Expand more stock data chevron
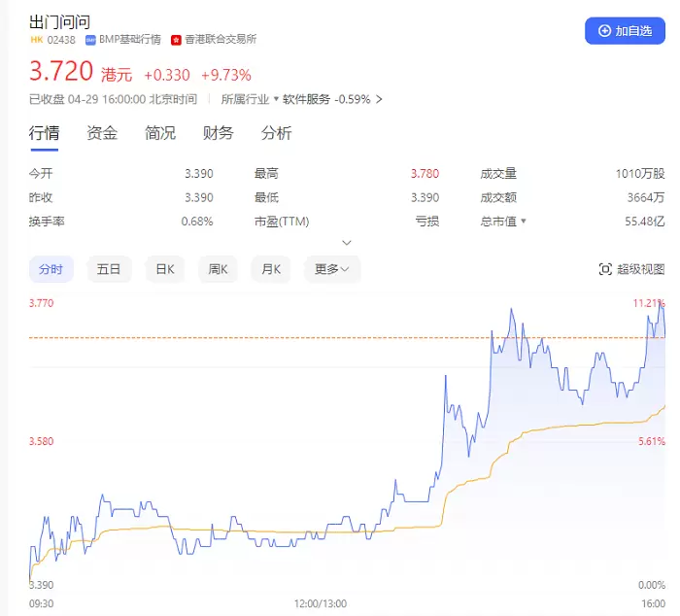Image resolution: width=680 pixels, height=616 pixels. (347, 243)
